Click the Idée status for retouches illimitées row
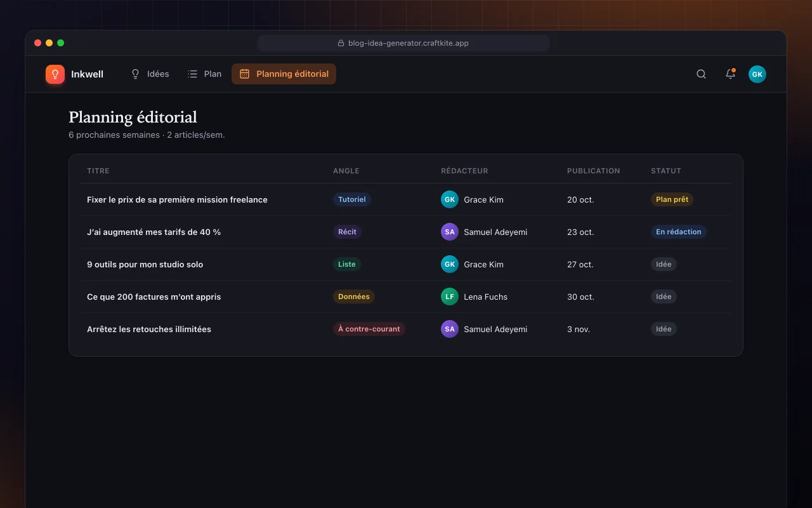Image resolution: width=812 pixels, height=508 pixels. [664, 329]
